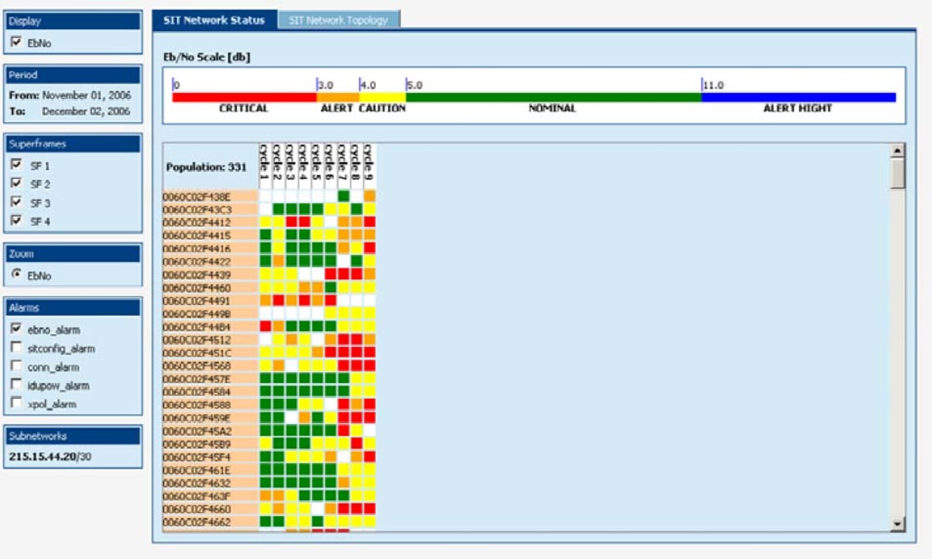The image size is (933, 560).
Task: Select terminal row 0060C02F4460
Action: pos(210,288)
